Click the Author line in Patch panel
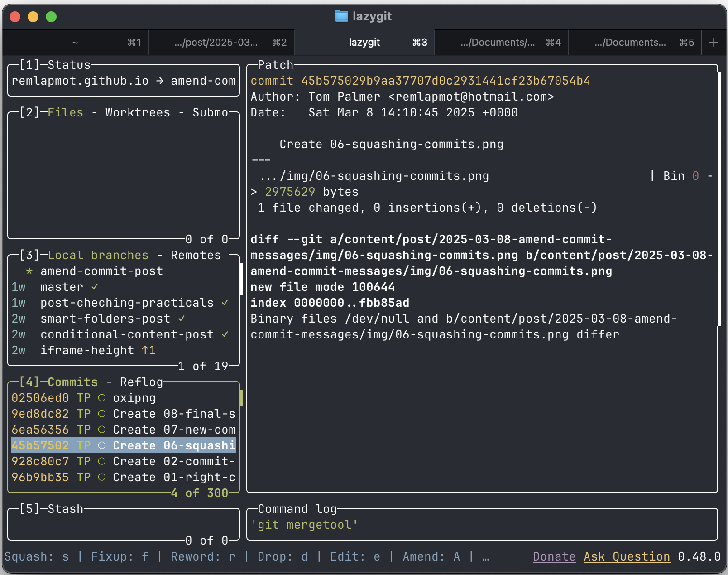Viewport: 728px width, 575px height. click(x=402, y=97)
